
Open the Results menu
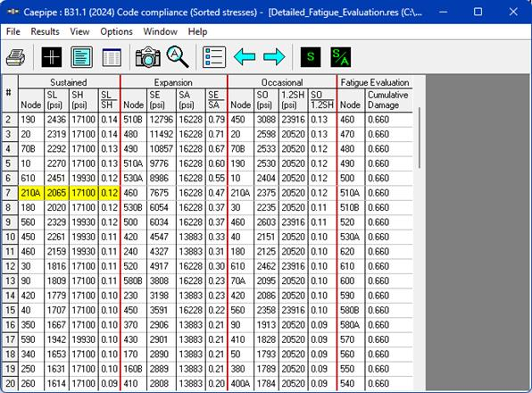pyautogui.click(x=45, y=31)
